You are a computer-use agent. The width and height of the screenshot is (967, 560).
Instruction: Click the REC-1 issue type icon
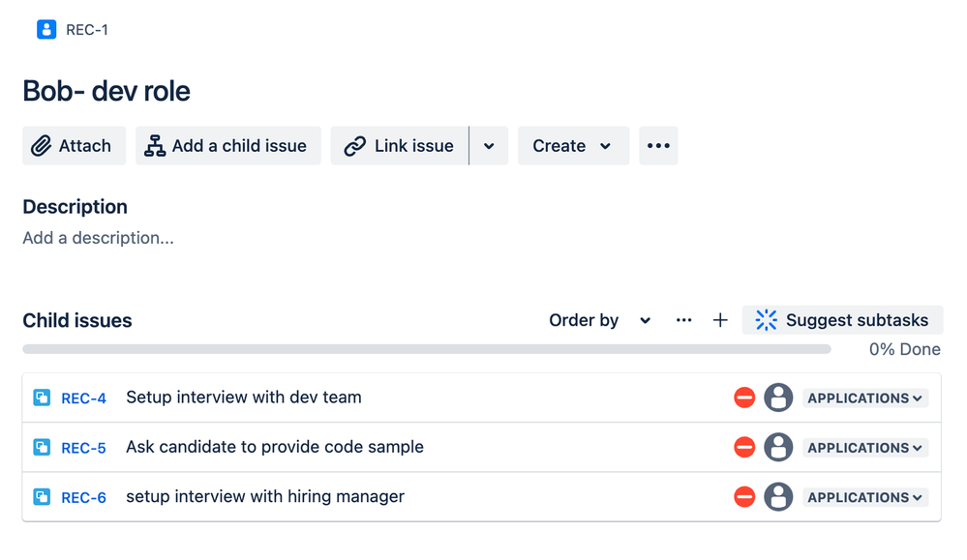pos(46,30)
